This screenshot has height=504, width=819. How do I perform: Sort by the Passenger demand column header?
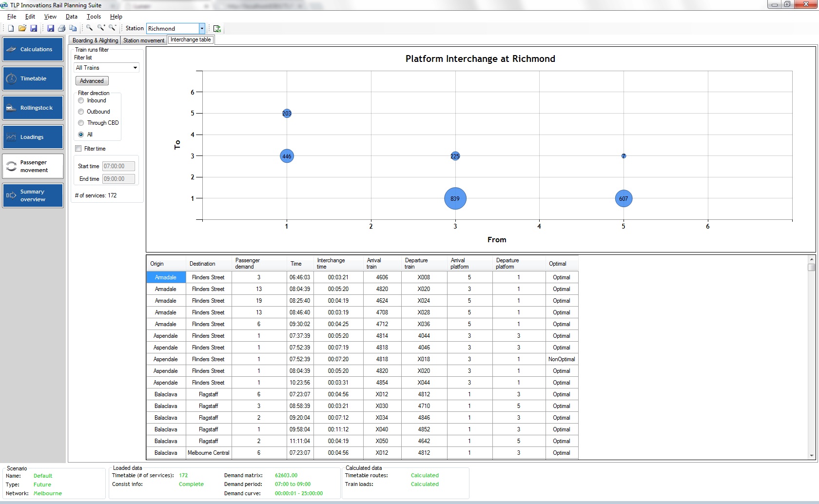[x=259, y=264]
